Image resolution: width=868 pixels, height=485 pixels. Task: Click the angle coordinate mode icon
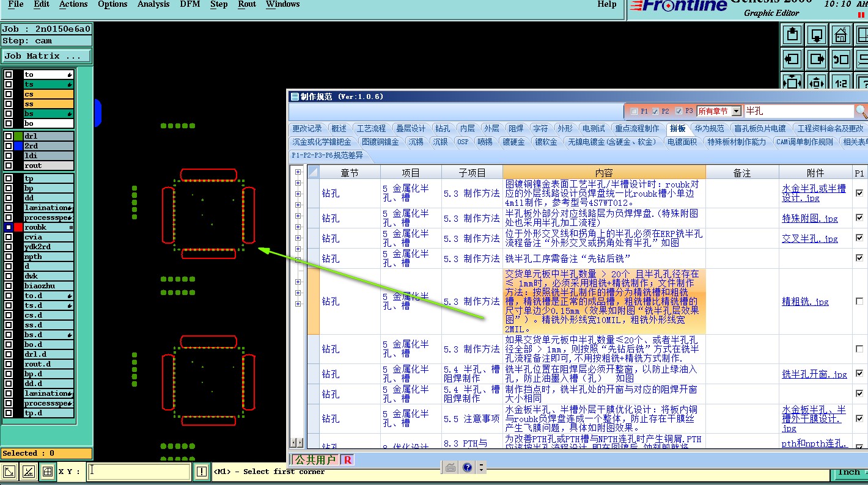[28, 472]
